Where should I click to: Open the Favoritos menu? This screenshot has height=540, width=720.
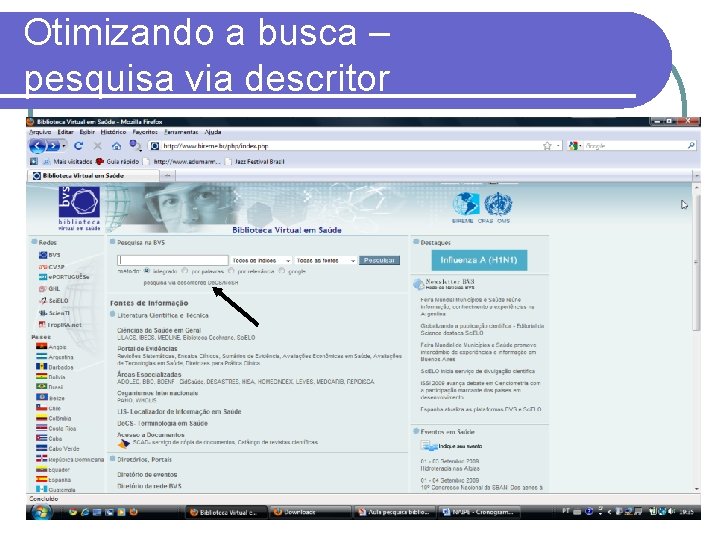pyautogui.click(x=145, y=132)
